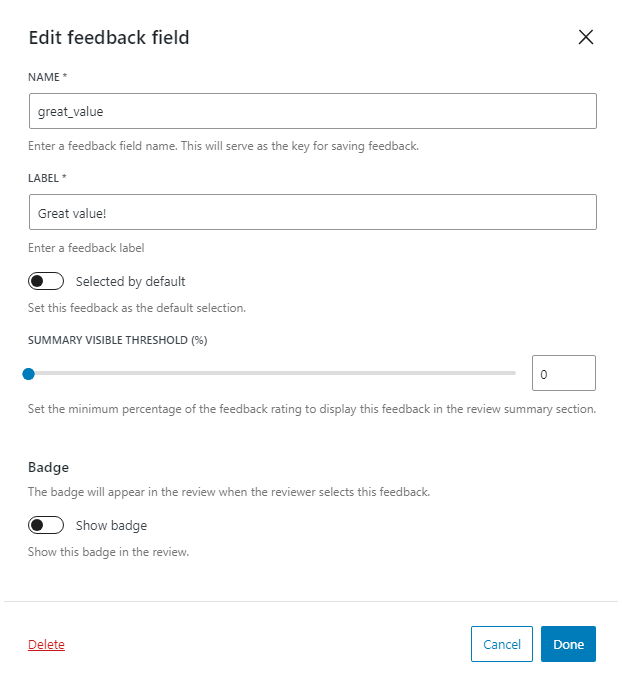Enable the Selected by default toggle
This screenshot has width=622, height=679.
pyautogui.click(x=46, y=281)
